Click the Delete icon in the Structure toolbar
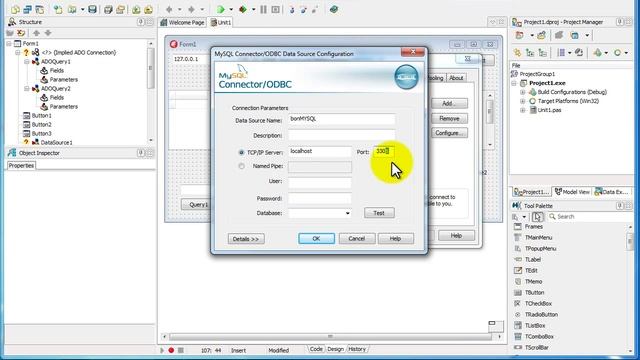This screenshot has width=640, height=360. pos(21,33)
